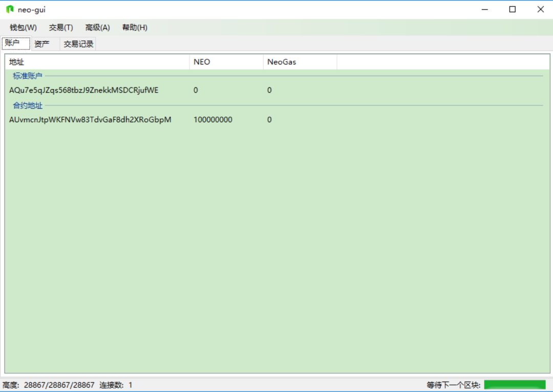Sort by the 地址 column header
553x392 pixels.
click(x=97, y=62)
